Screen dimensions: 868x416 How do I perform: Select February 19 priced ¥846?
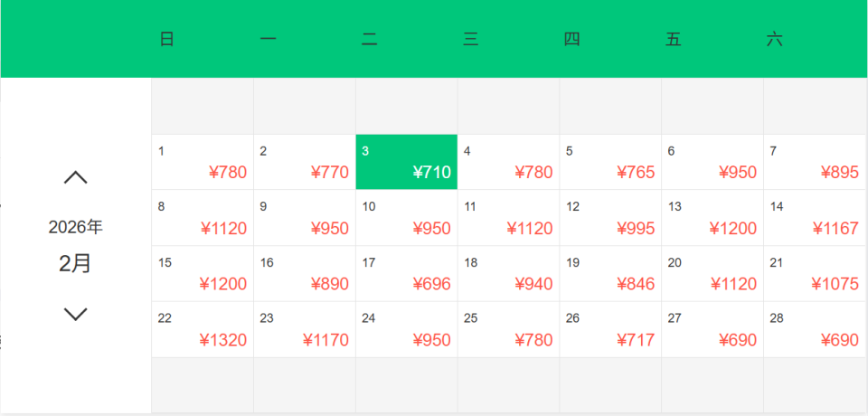coord(610,274)
